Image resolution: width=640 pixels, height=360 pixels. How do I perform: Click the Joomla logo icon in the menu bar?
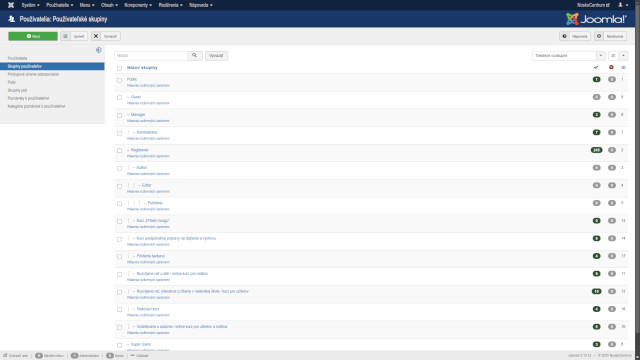tap(11, 5)
